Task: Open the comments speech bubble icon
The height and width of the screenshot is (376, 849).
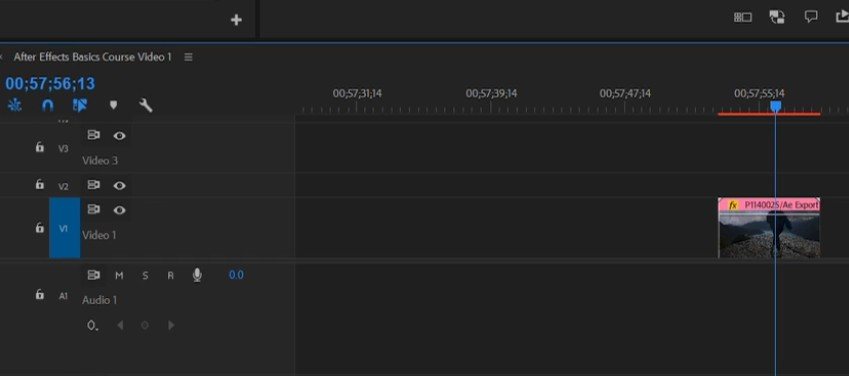Action: (x=811, y=17)
